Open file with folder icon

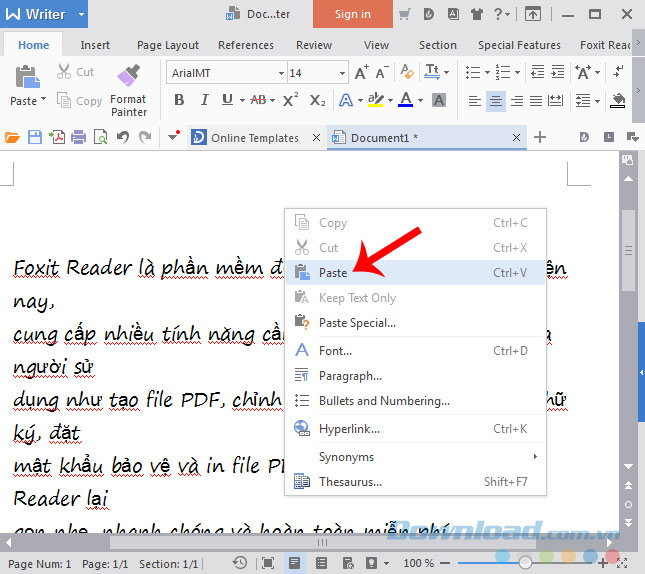click(x=12, y=137)
